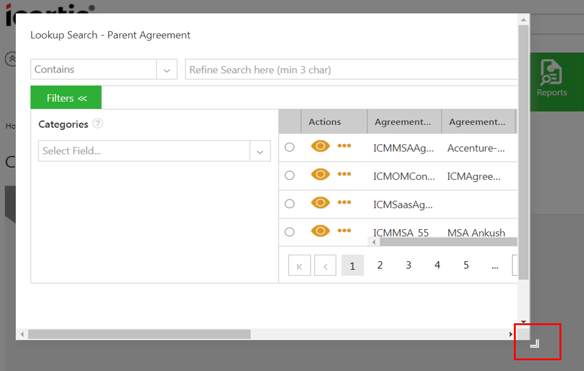
Task: Click dialog vertical scrollbar up arrow
Action: (x=523, y=20)
